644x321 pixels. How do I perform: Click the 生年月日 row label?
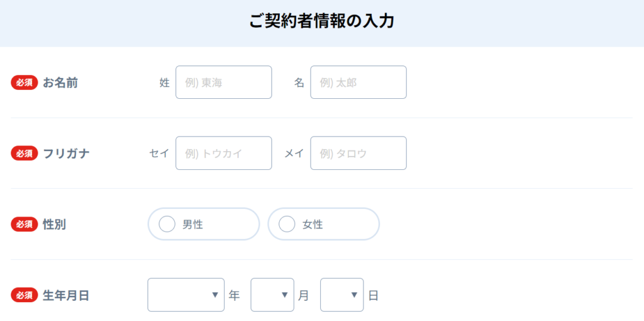coord(66,295)
